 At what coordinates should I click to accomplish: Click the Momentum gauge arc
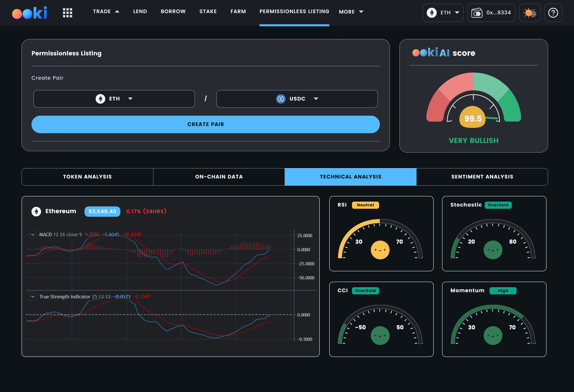click(493, 324)
